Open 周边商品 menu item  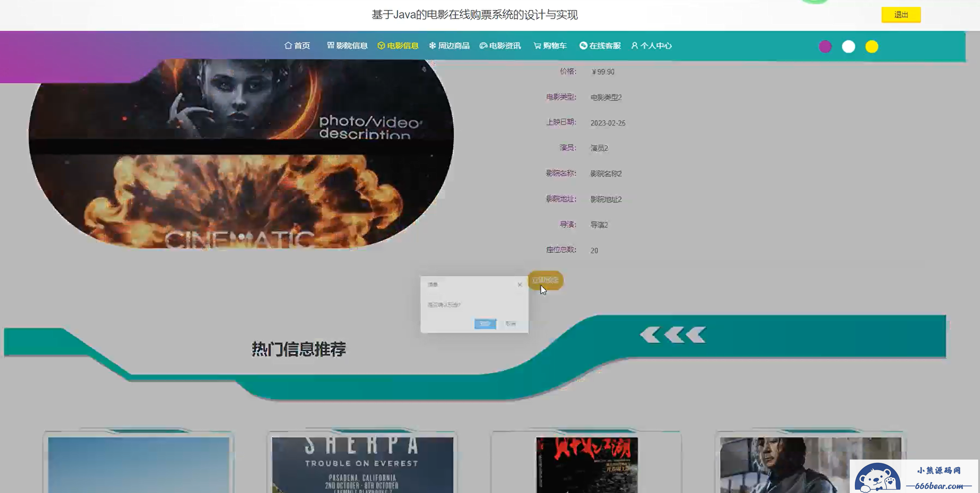coord(449,45)
